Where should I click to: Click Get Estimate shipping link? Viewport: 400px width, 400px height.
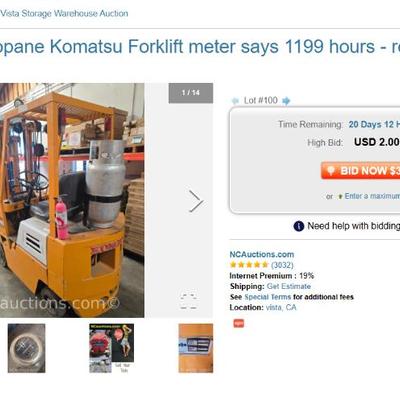(289, 286)
